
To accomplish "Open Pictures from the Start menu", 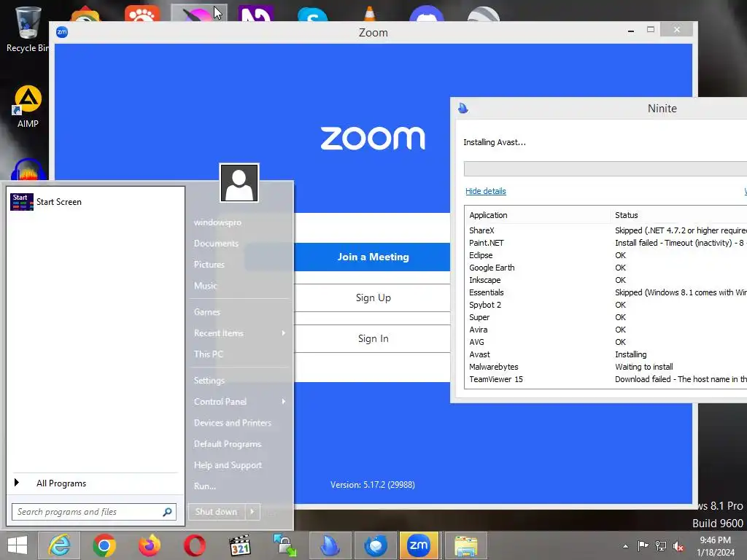I will click(209, 264).
